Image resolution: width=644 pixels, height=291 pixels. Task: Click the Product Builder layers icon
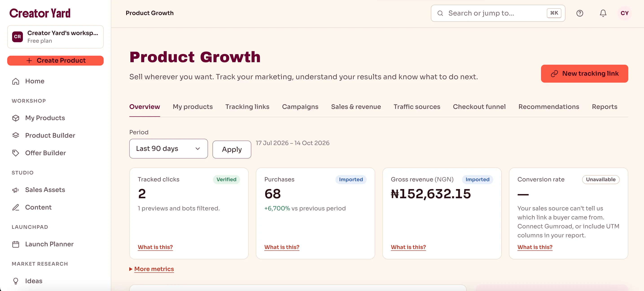(x=16, y=135)
